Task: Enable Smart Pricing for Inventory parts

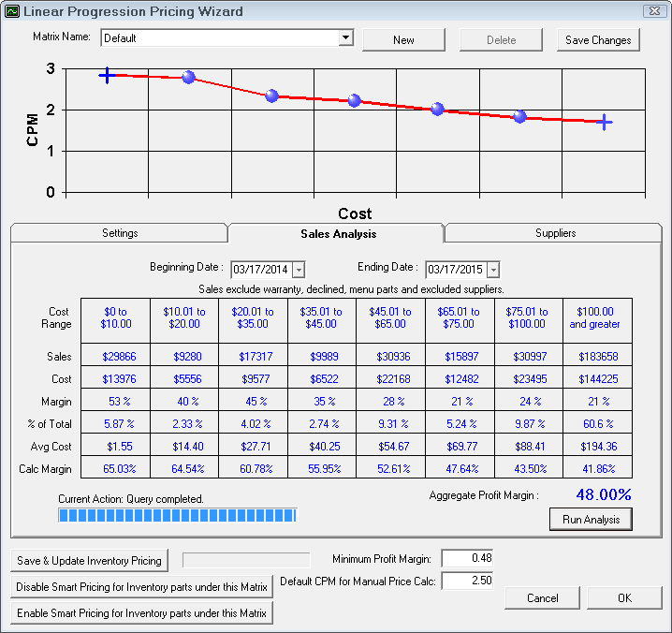Action: (140, 613)
